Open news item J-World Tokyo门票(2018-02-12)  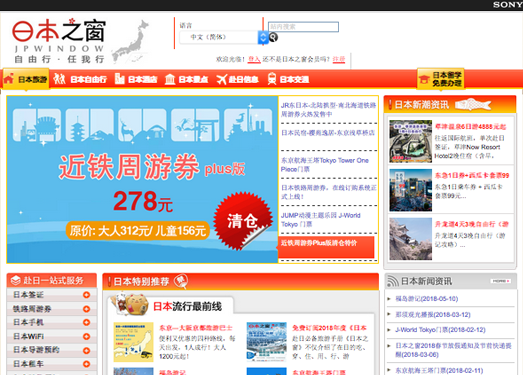[x=440, y=330]
